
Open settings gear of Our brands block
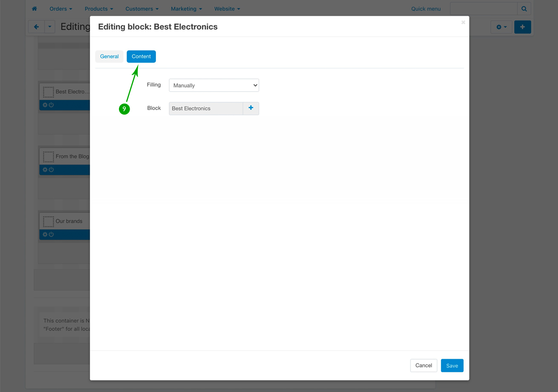tap(45, 234)
